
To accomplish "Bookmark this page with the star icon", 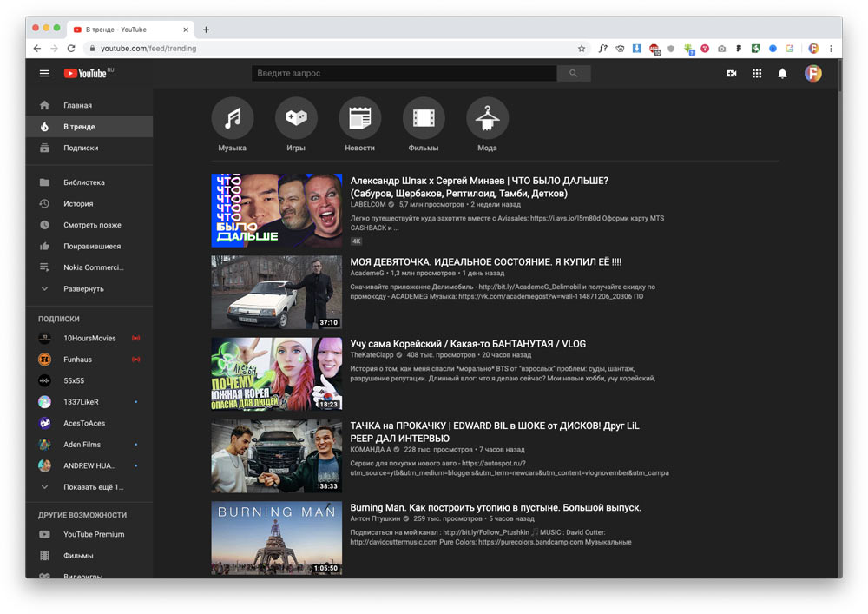I will point(582,49).
